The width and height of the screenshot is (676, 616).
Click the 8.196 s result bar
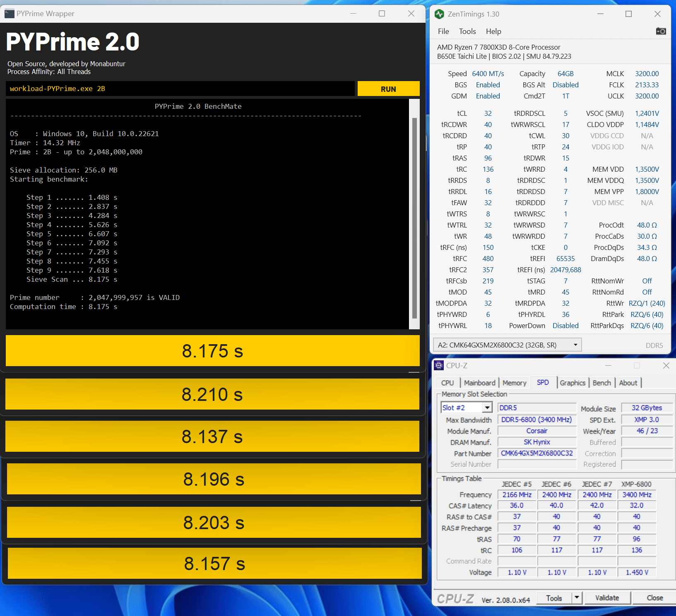pyautogui.click(x=214, y=479)
